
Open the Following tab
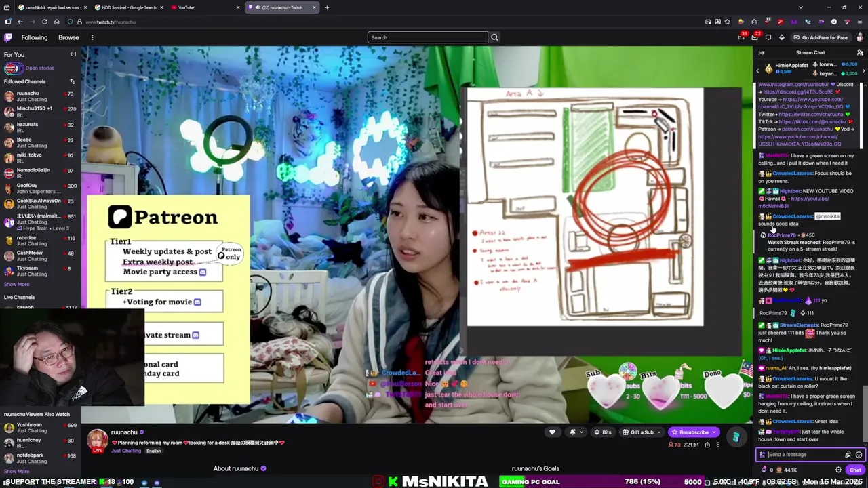(x=34, y=37)
